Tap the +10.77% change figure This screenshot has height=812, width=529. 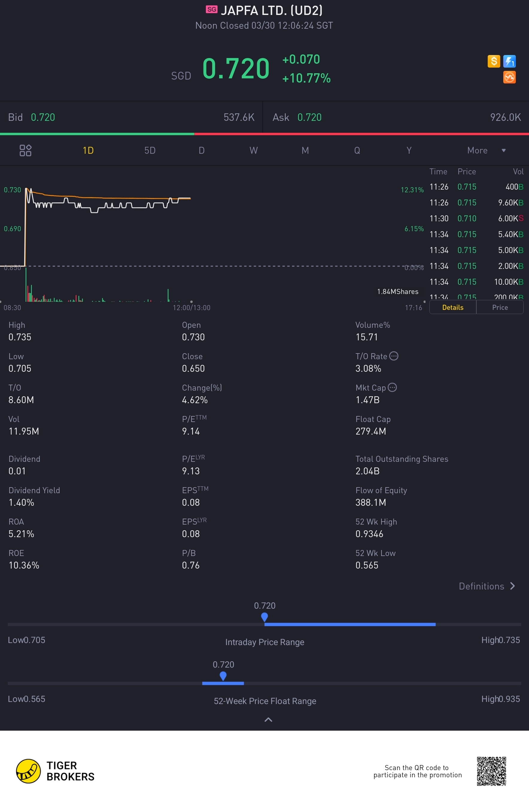pos(306,78)
